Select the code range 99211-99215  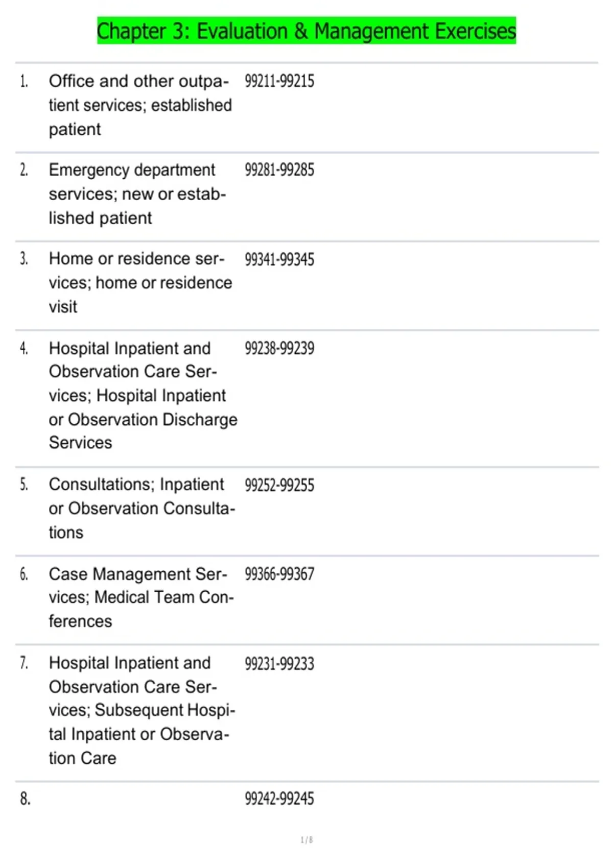279,81
